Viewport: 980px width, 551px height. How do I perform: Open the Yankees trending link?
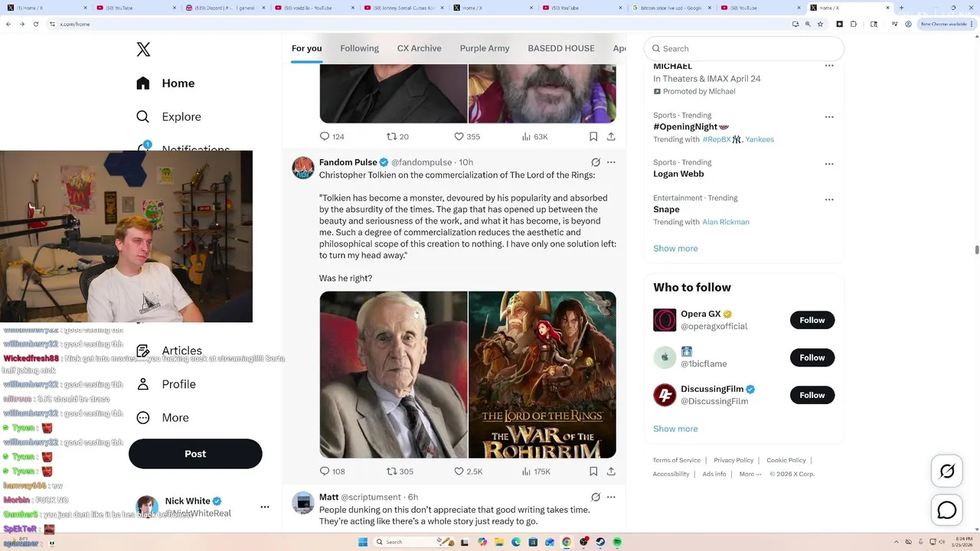pyautogui.click(x=759, y=139)
